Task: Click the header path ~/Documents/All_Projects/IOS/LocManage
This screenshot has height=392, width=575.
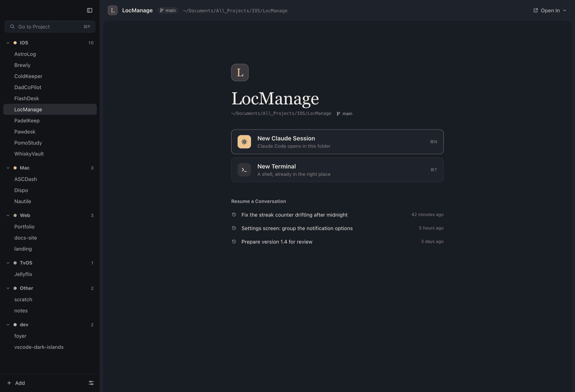Action: (x=235, y=11)
